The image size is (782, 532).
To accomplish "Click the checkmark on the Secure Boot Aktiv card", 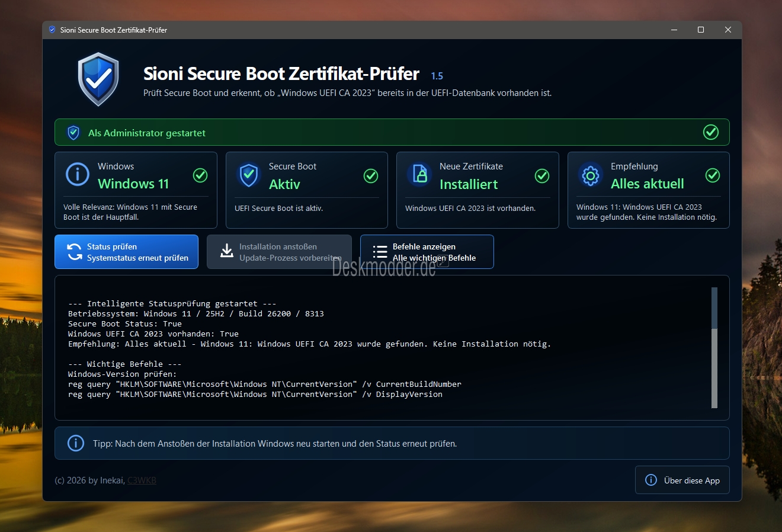I will 371,176.
